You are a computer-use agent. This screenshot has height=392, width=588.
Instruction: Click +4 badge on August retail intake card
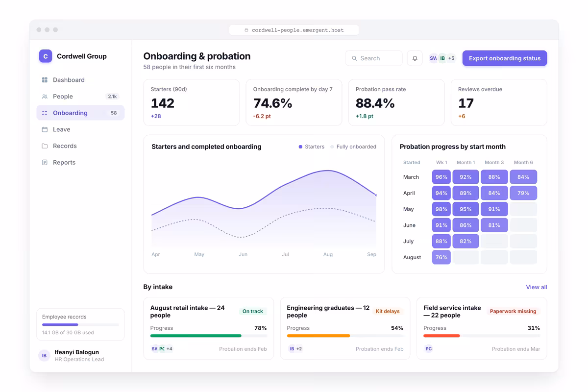169,349
